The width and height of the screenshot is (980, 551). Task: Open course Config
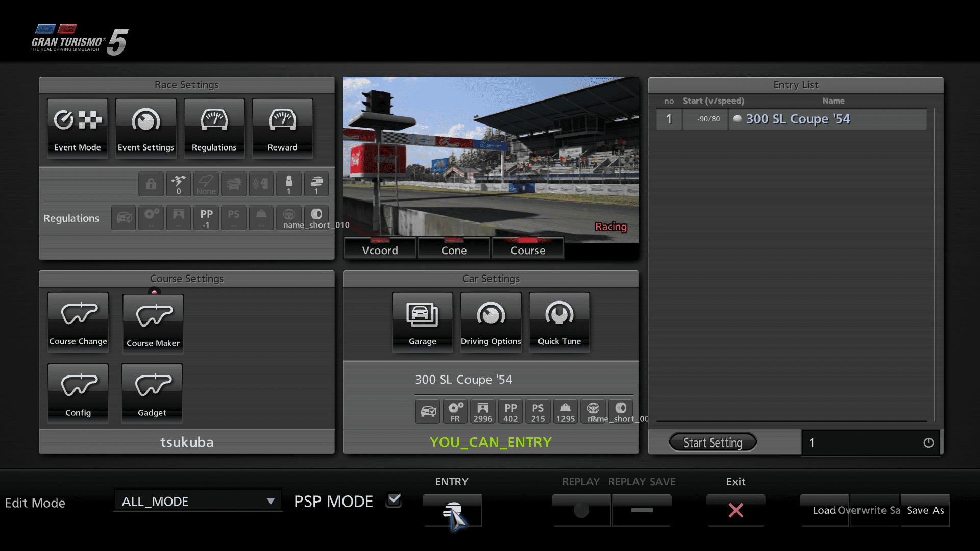(x=78, y=393)
